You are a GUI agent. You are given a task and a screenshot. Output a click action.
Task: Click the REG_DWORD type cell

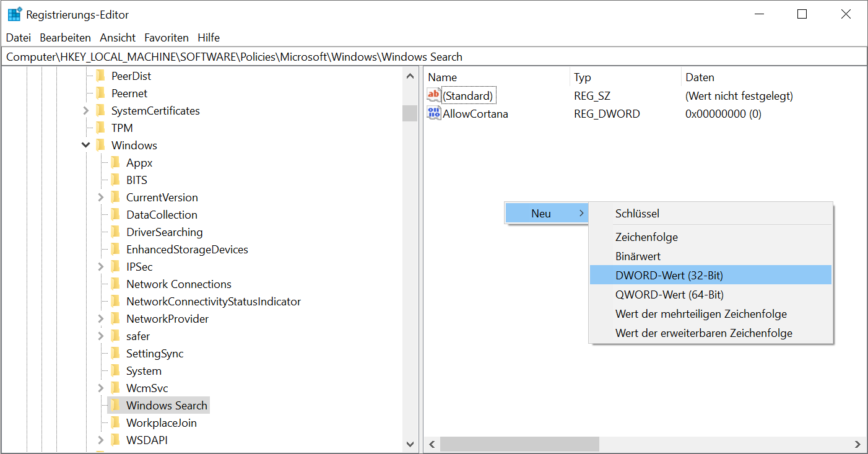coord(607,114)
